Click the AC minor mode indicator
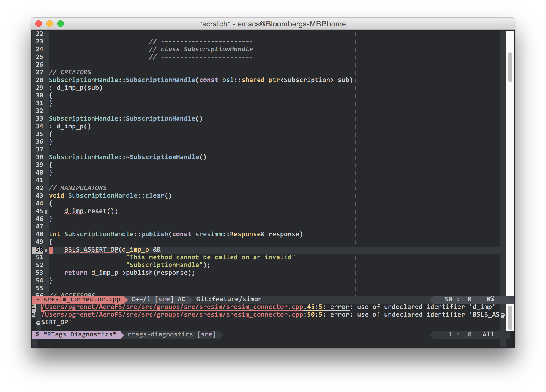This screenshot has height=392, width=546. coord(181,299)
